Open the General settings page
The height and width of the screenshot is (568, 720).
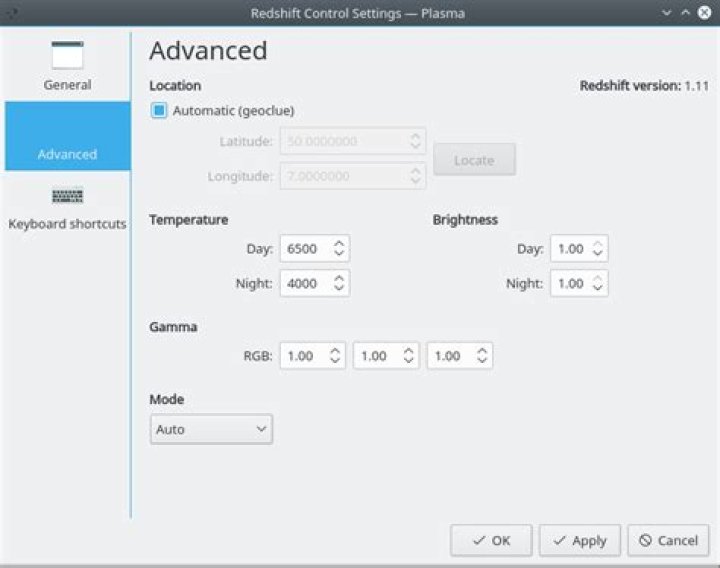point(68,66)
